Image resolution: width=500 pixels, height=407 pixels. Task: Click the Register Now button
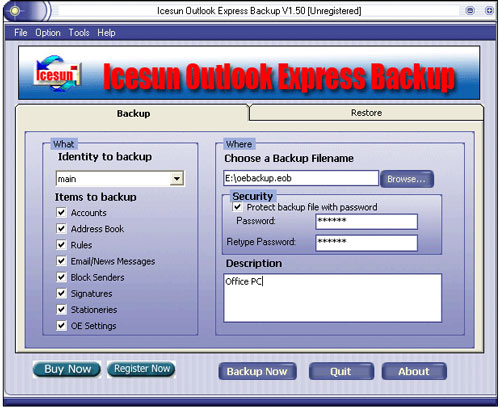pyautogui.click(x=142, y=369)
